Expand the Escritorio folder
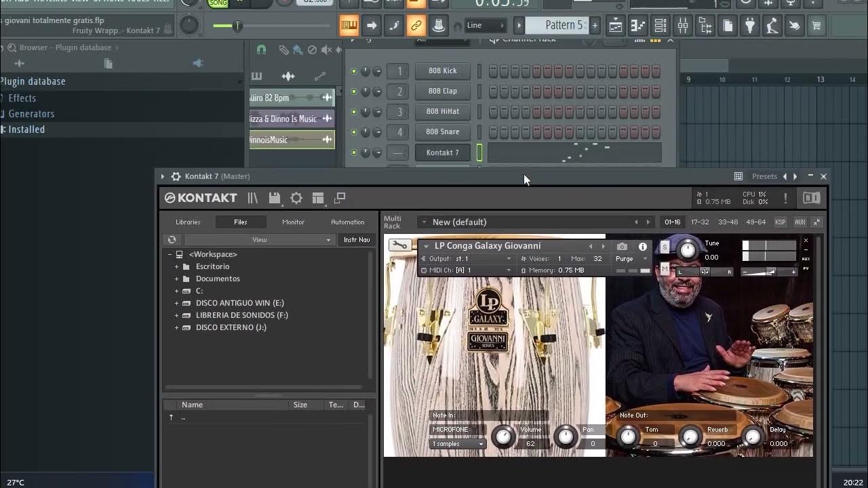 click(177, 266)
